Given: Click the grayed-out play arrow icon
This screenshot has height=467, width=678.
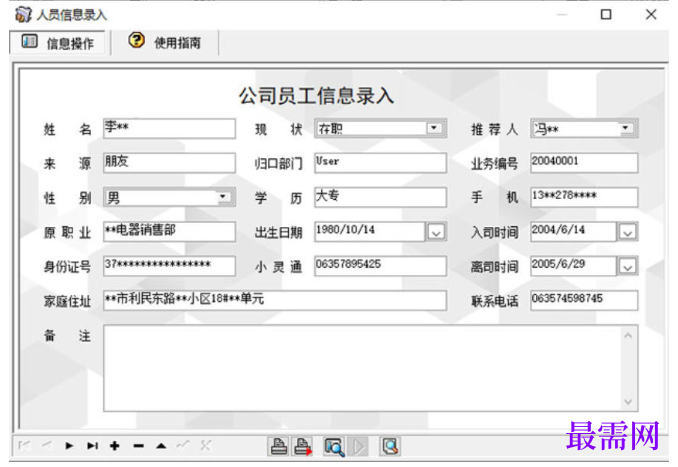Looking at the screenshot, I should point(358,446).
